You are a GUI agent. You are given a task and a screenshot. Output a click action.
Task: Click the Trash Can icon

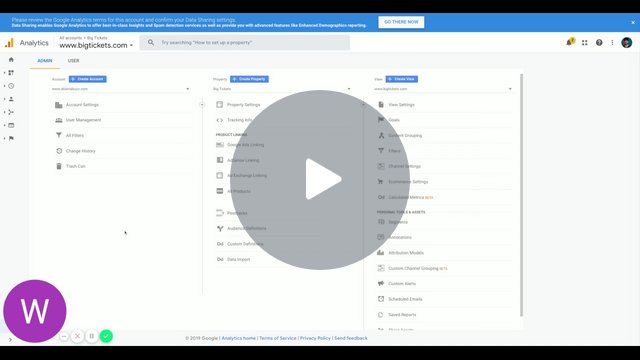[x=59, y=166]
